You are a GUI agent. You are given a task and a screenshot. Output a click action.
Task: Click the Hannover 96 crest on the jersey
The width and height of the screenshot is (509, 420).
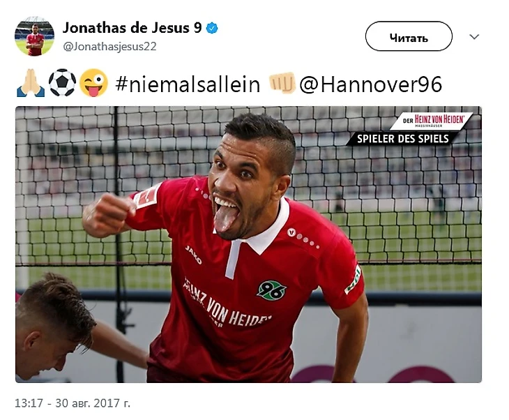(x=272, y=290)
